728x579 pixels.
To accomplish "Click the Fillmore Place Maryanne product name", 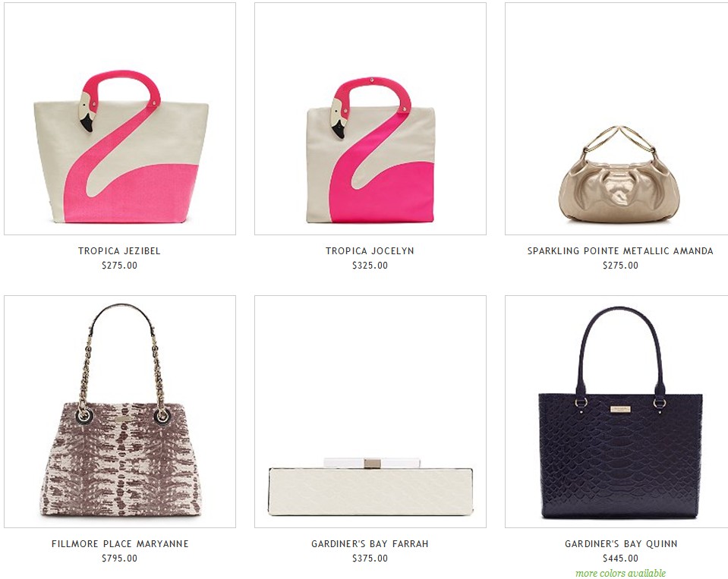I will tap(120, 544).
